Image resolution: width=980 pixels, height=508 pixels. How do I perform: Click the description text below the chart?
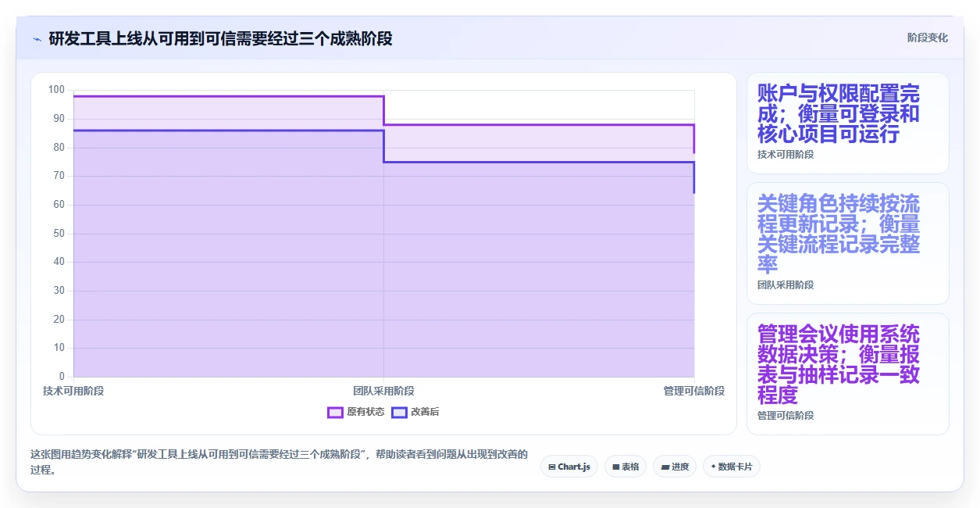coord(279,462)
